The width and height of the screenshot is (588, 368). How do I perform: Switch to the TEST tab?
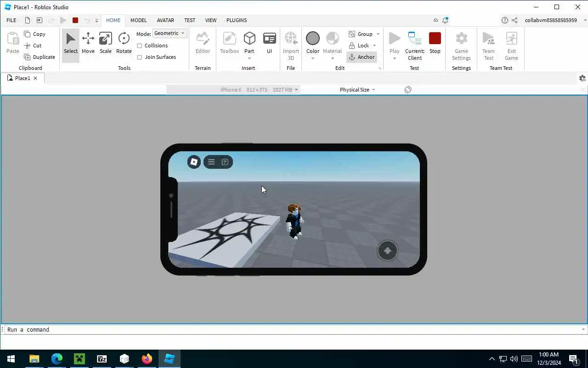(190, 20)
